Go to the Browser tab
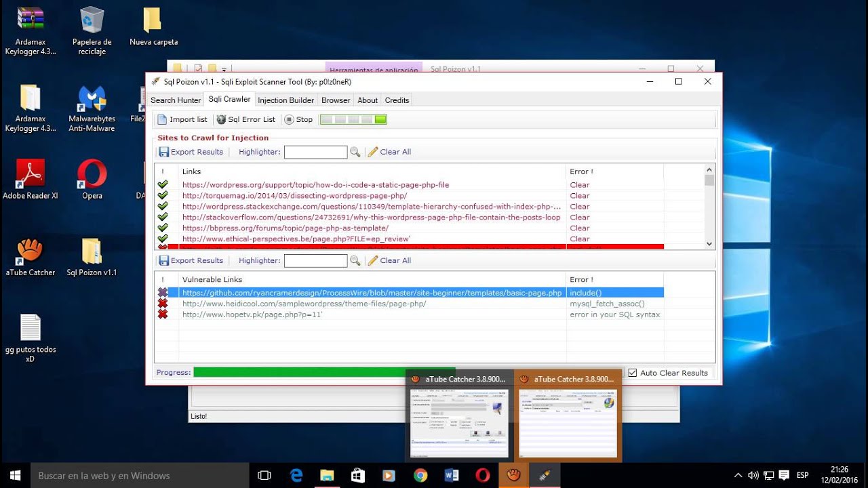 click(336, 100)
